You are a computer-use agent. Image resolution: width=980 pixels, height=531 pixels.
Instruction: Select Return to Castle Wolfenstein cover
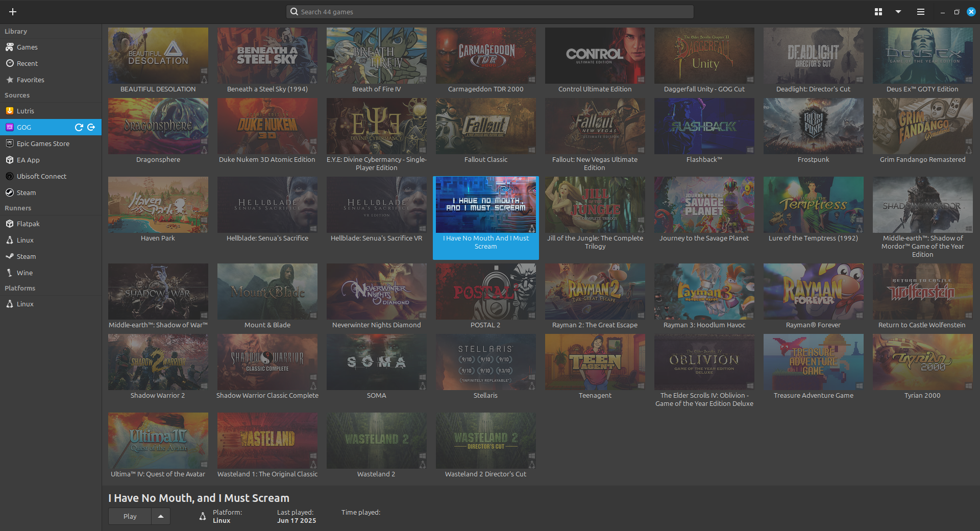click(923, 292)
